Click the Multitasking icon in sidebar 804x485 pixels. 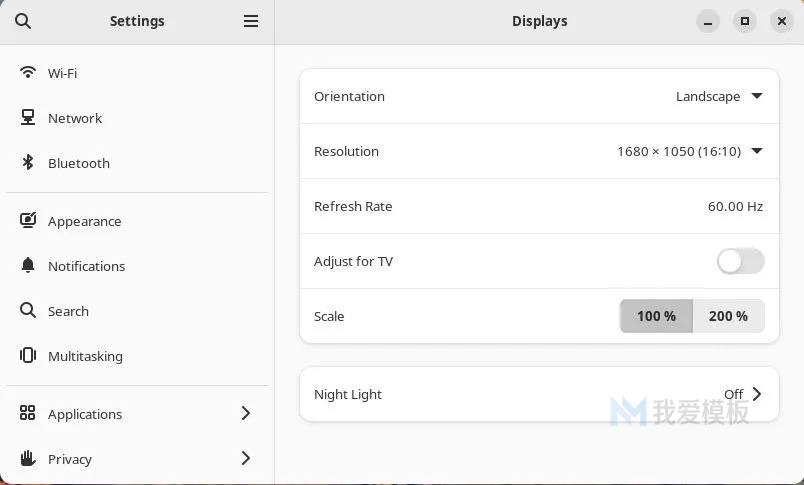click(x=28, y=355)
